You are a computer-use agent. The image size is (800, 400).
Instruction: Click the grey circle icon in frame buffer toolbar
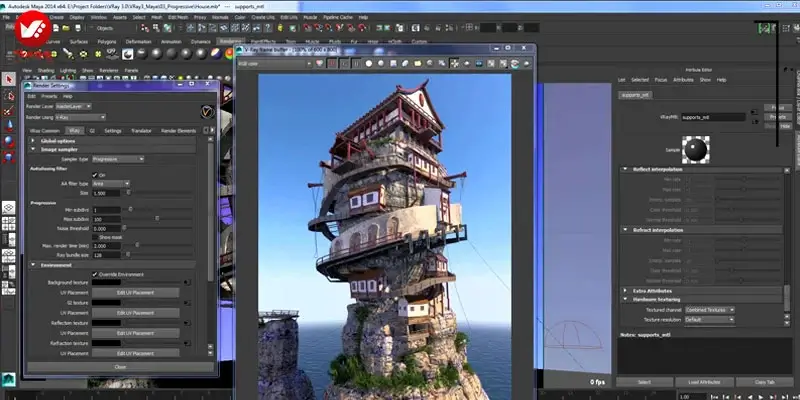(x=381, y=63)
